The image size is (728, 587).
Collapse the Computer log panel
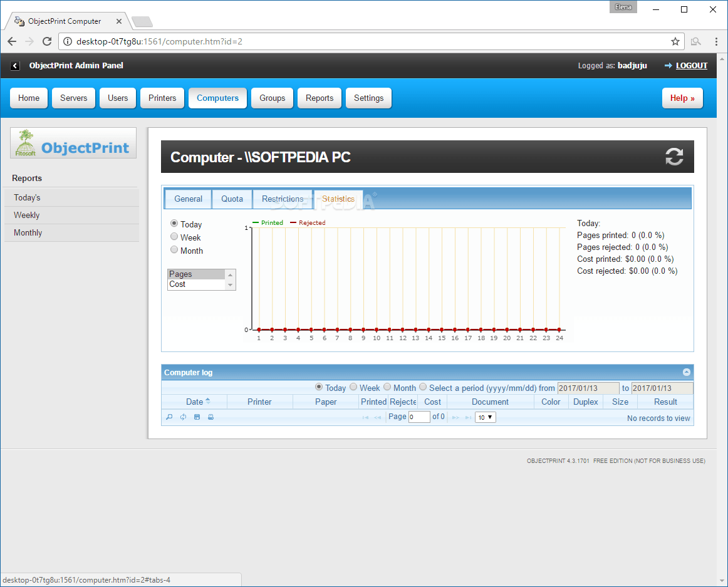(687, 372)
